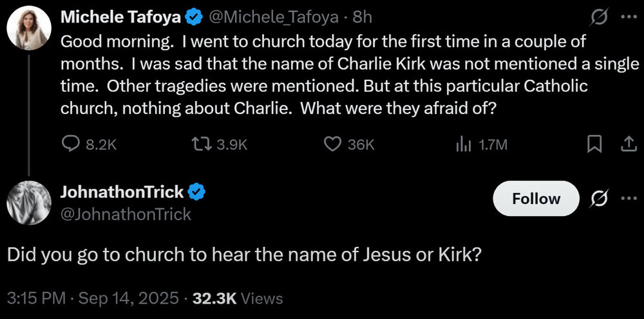This screenshot has width=644, height=319.
Task: Like Michele Tafoya's post with the heart
Action: (x=332, y=145)
